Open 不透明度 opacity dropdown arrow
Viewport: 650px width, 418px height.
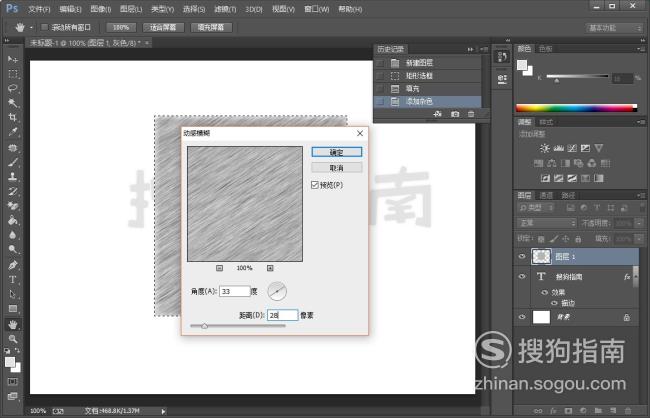(x=639, y=223)
